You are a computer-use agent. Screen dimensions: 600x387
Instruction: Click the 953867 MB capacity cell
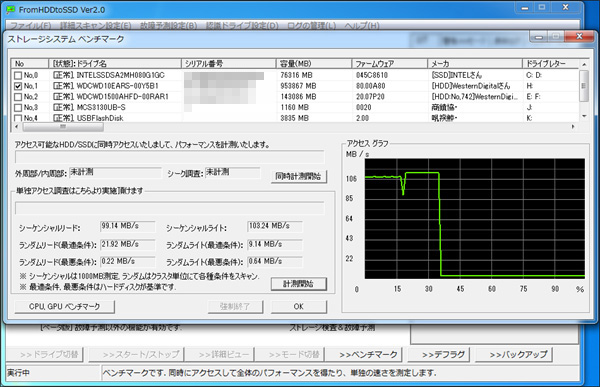click(x=298, y=86)
